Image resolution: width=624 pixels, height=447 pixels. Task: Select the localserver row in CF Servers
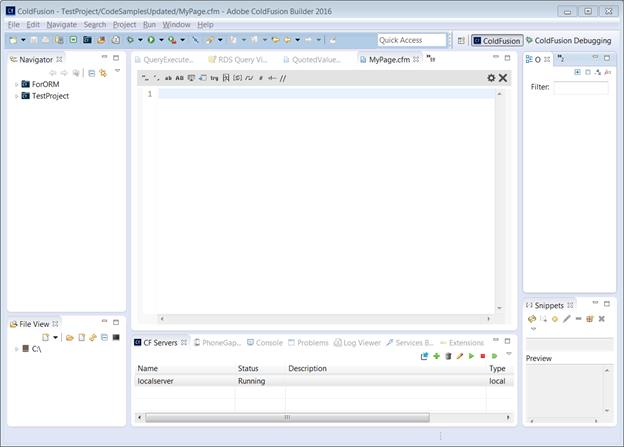(x=324, y=381)
